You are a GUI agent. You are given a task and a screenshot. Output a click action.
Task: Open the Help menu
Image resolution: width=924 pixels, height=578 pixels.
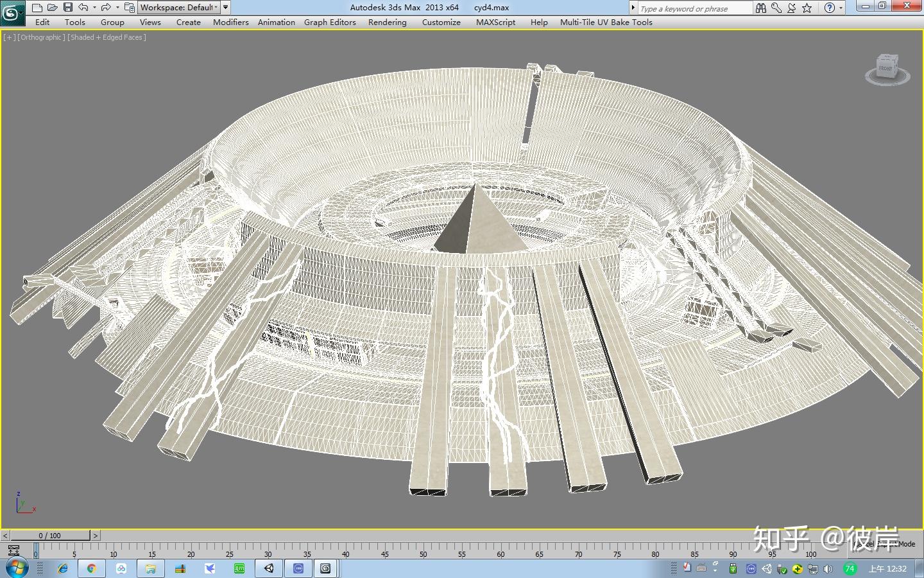click(539, 22)
